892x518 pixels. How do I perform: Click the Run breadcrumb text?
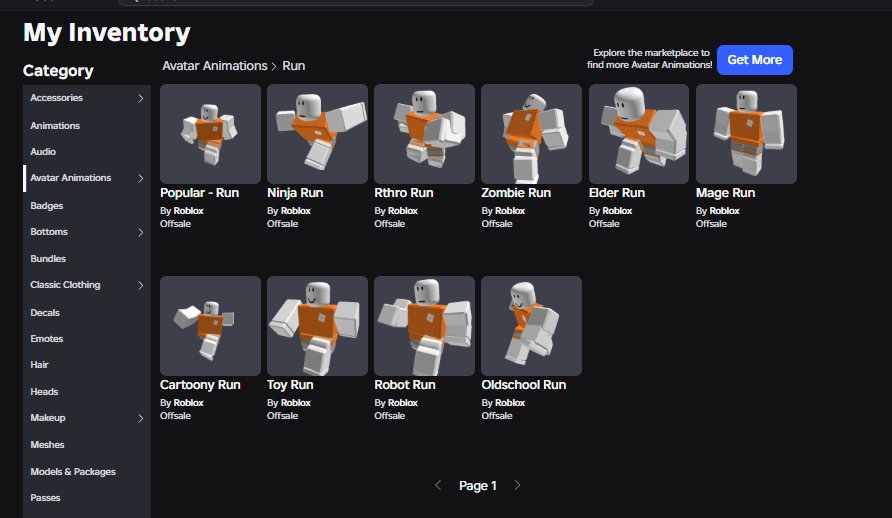coord(294,65)
